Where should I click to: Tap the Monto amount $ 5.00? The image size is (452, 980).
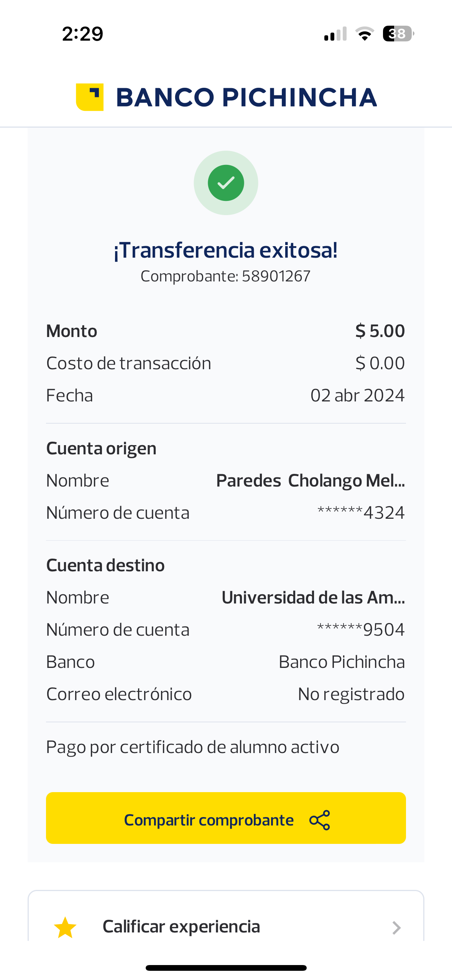pos(380,331)
